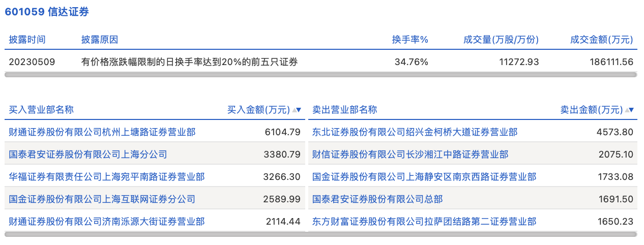Click the 买入金额(万元) header label
Viewport: 644px width, 245px height.
tap(258, 110)
